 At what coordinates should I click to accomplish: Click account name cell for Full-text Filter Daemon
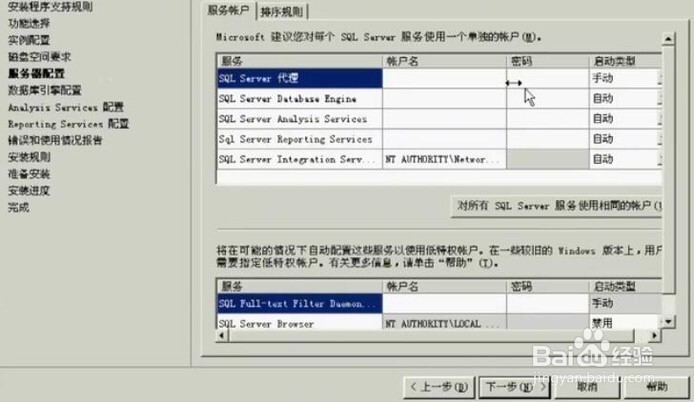point(444,304)
